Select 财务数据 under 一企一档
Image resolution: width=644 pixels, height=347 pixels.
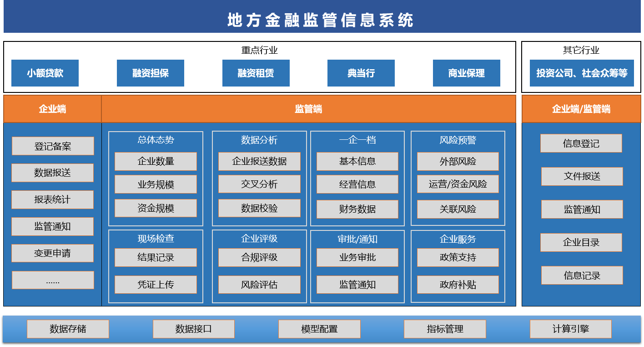tap(357, 209)
